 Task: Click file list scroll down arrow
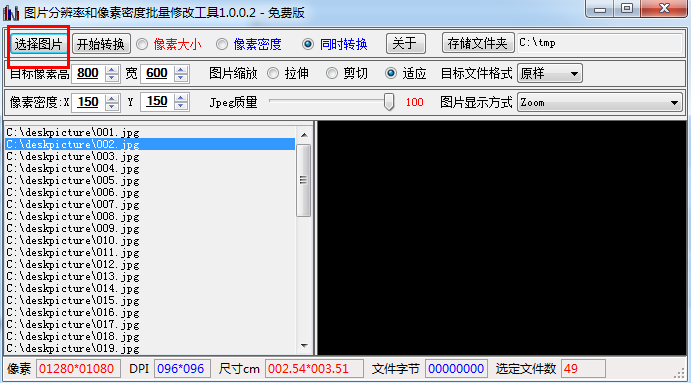304,346
